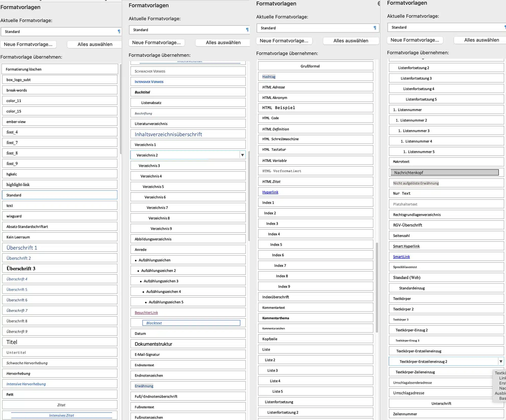Apply the font_7 style
This screenshot has height=420, width=506.
tap(60, 143)
